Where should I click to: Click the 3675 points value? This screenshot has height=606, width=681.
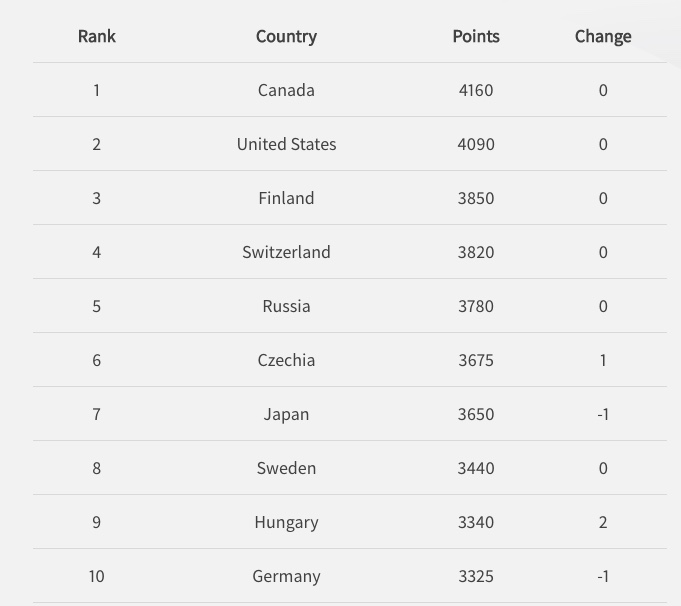[476, 360]
